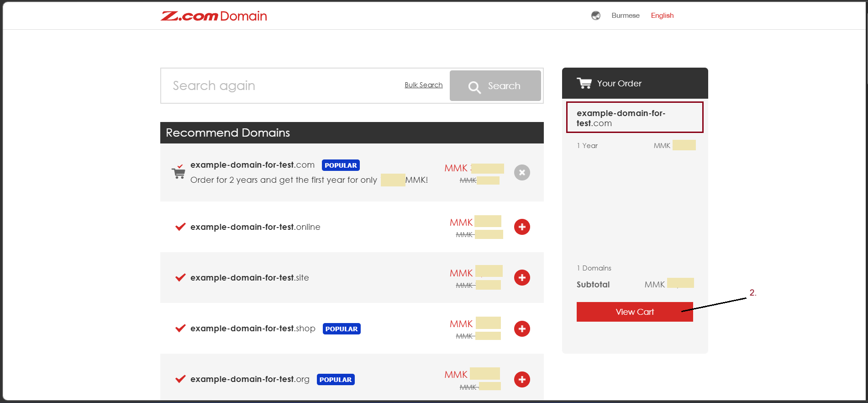This screenshot has height=403, width=868.
Task: Add example-domain-for-test.online to cart
Action: (x=522, y=227)
